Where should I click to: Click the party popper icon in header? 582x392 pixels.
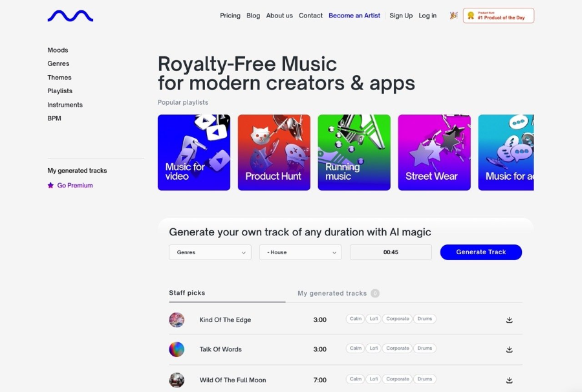point(453,16)
